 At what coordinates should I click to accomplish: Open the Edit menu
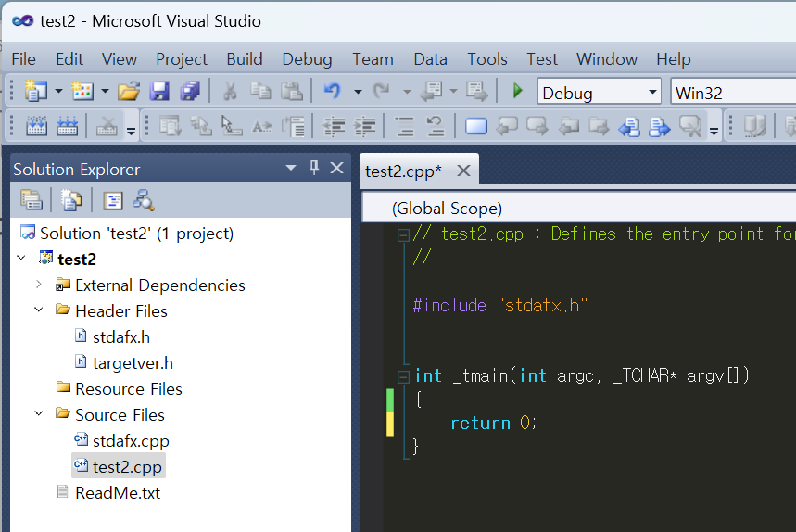pyautogui.click(x=69, y=59)
